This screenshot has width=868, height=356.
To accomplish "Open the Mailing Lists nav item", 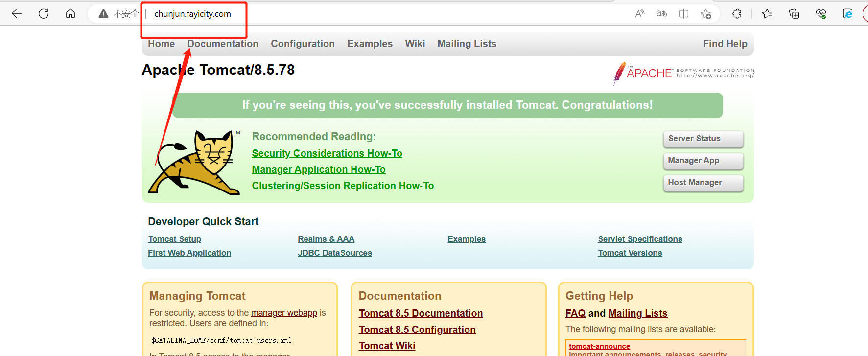I will click(467, 44).
